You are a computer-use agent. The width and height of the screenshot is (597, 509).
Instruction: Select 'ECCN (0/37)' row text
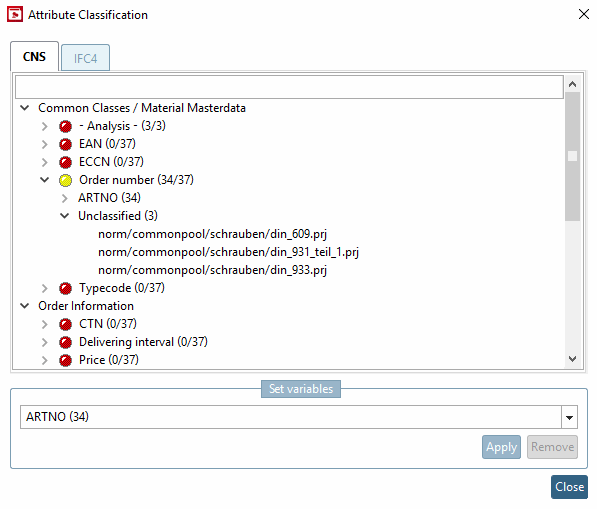[111, 162]
